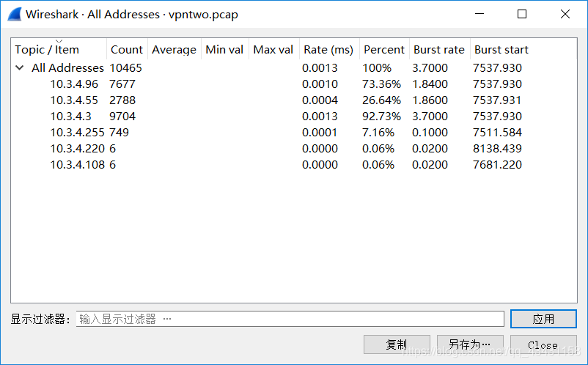
Task: Minimize the Wireshark statistics window
Action: (479, 14)
